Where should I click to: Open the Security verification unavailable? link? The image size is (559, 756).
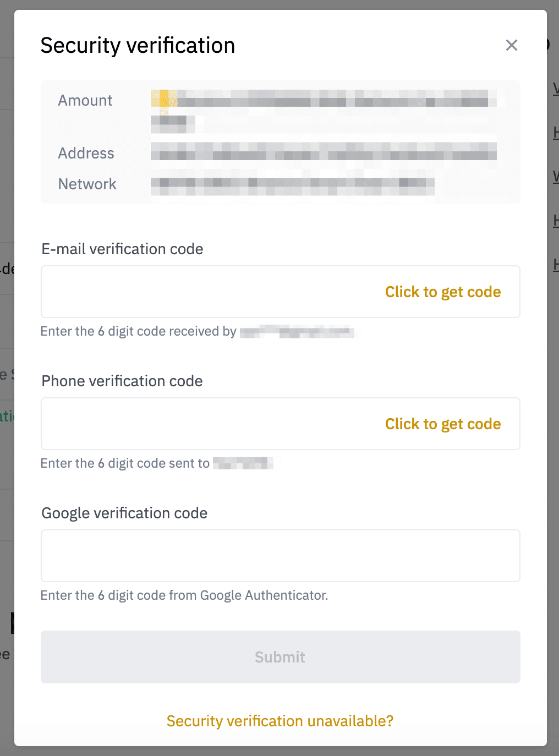point(280,721)
